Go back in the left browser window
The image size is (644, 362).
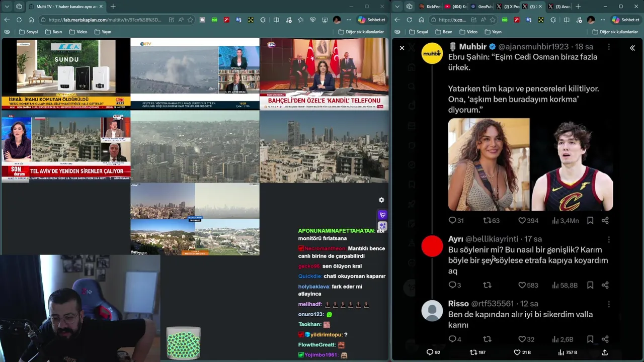tap(7, 20)
